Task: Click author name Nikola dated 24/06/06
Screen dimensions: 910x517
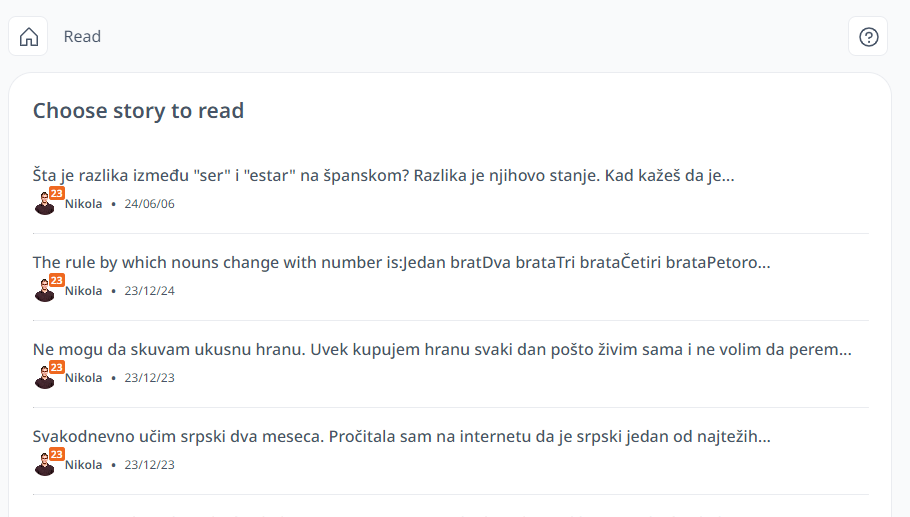Action: [x=84, y=204]
